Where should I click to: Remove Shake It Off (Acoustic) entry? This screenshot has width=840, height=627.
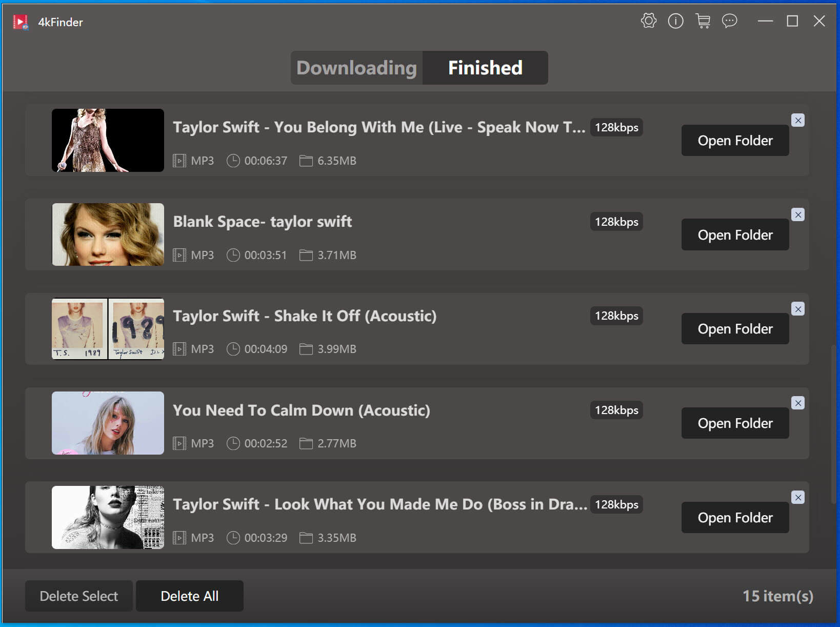798,309
